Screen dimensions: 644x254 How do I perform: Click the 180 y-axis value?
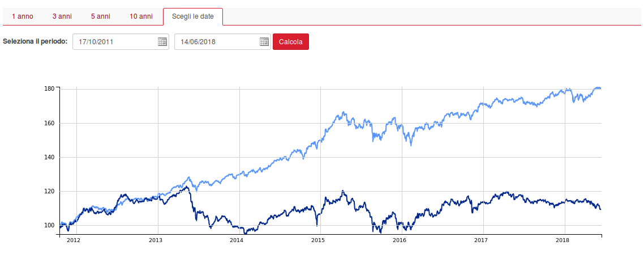[x=49, y=89]
